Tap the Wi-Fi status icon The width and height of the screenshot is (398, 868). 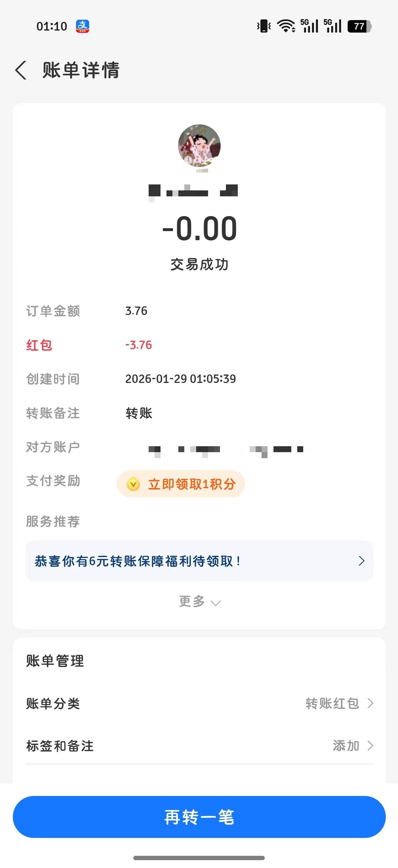(x=286, y=26)
